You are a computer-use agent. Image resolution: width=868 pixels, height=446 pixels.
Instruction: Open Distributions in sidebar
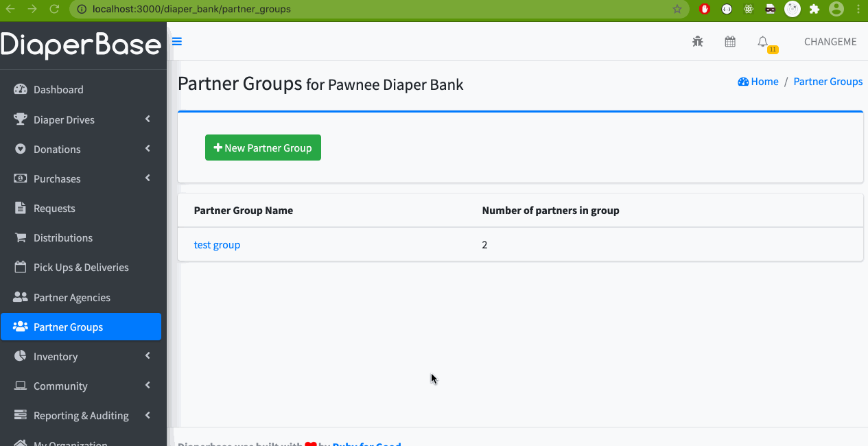[x=81, y=238]
